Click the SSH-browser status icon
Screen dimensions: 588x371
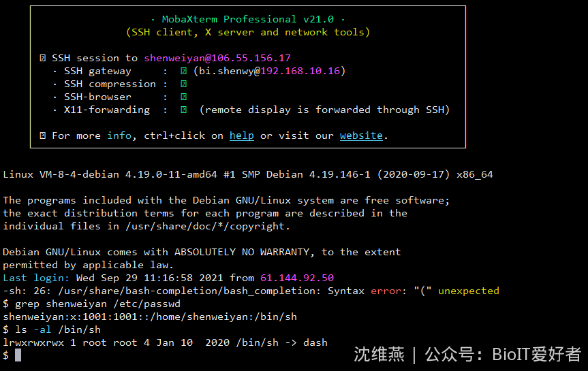(184, 97)
